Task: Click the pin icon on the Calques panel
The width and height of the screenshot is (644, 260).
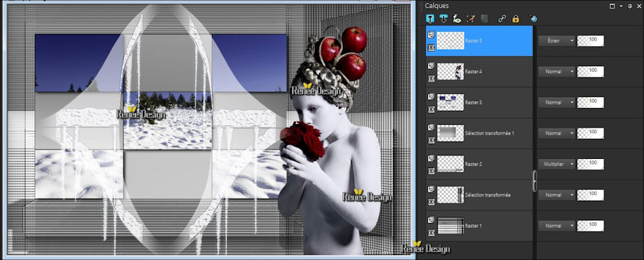Action: (629, 6)
